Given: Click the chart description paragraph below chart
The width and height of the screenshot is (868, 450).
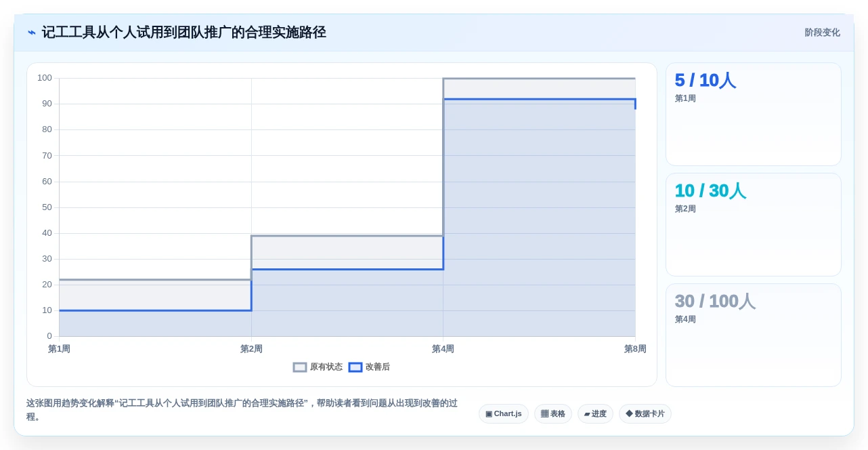Looking at the screenshot, I should 242,410.
